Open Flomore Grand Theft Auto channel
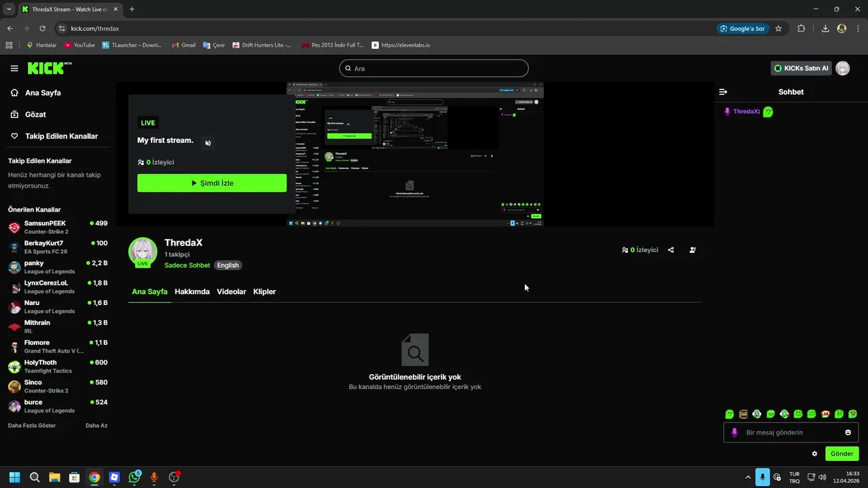This screenshot has width=868, height=488. click(x=58, y=346)
